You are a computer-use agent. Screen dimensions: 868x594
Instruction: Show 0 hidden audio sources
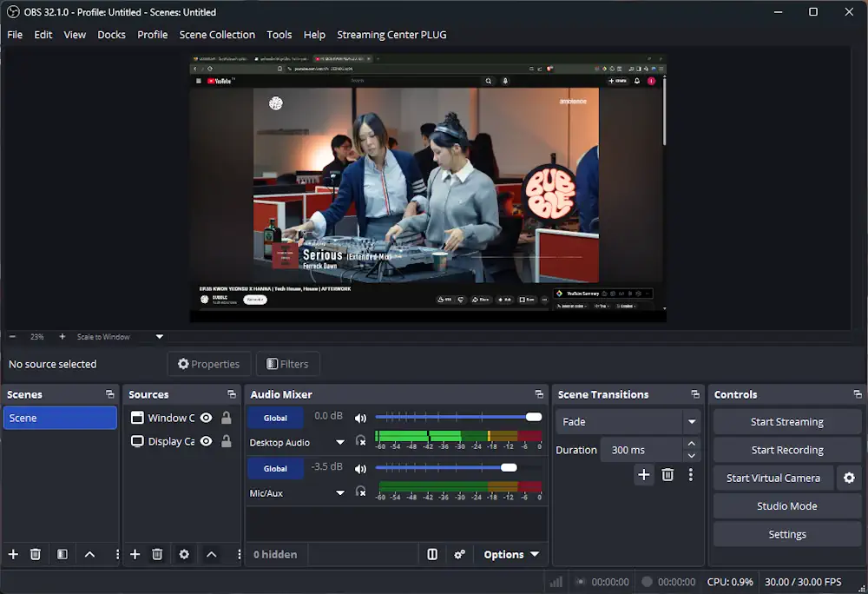(x=275, y=554)
